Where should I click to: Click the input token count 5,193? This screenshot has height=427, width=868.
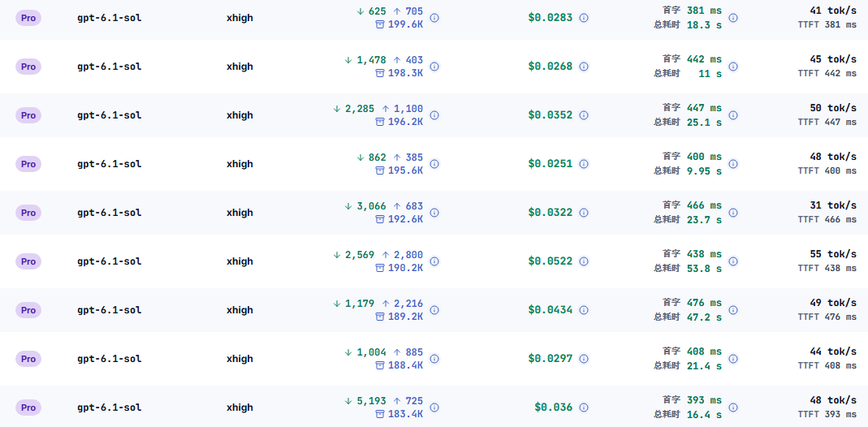[371, 400]
